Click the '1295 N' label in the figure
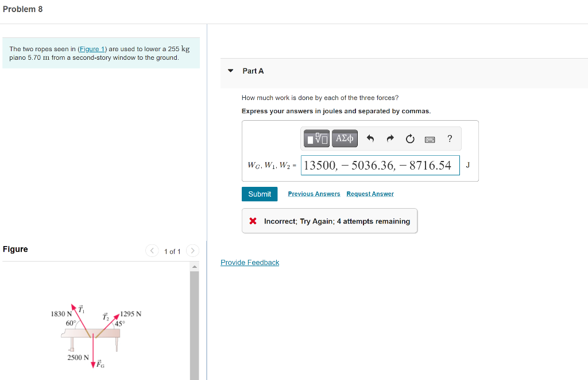 [x=131, y=313]
